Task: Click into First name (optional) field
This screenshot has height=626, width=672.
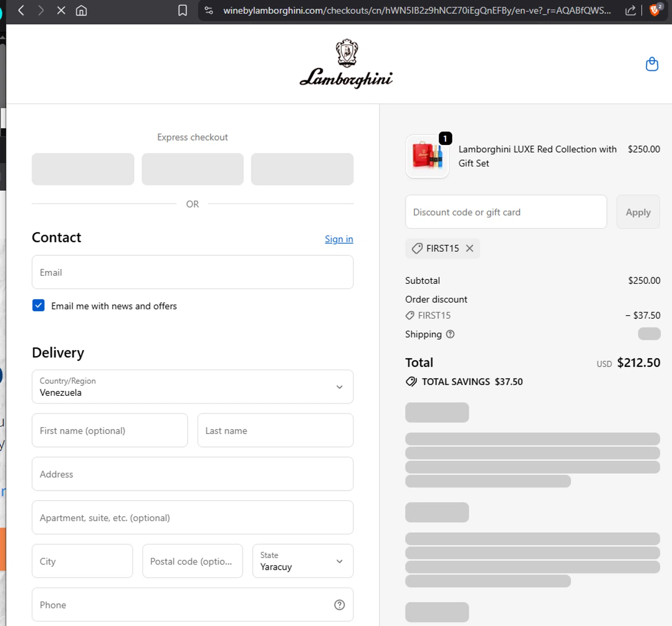Action: tap(110, 430)
